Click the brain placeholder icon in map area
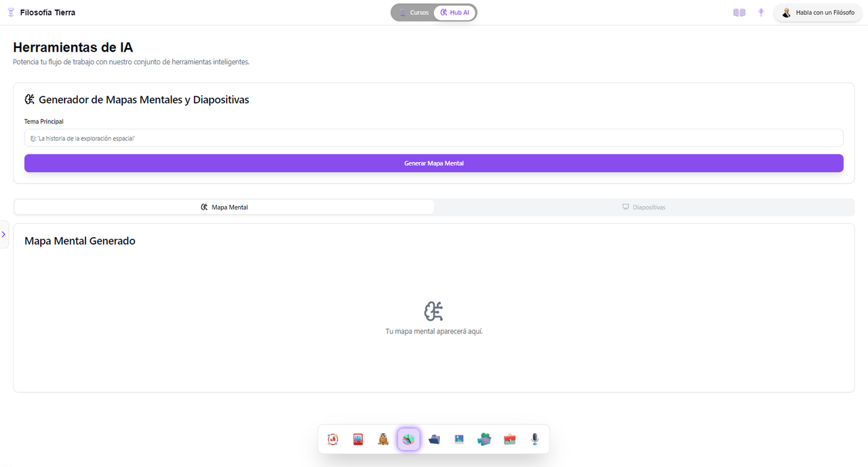The width and height of the screenshot is (868, 467). point(434,311)
